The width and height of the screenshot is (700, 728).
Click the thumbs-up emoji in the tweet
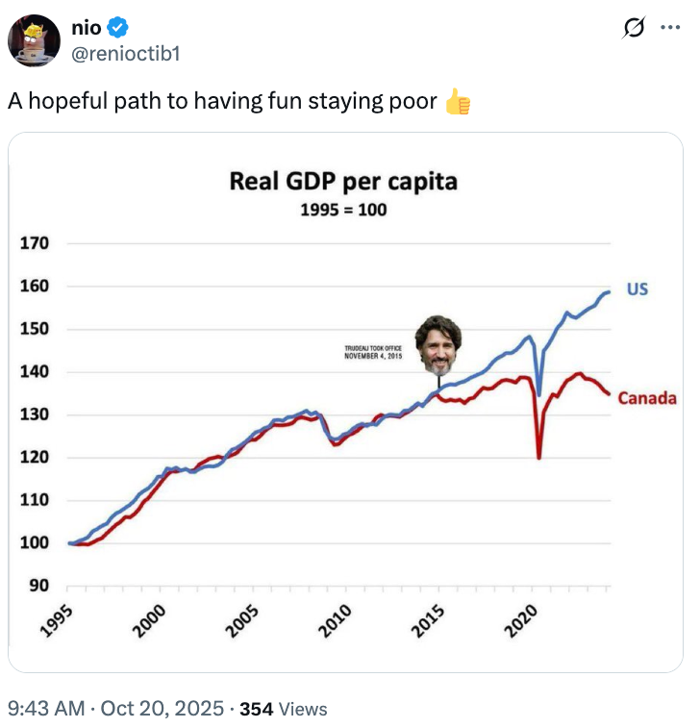tap(459, 102)
